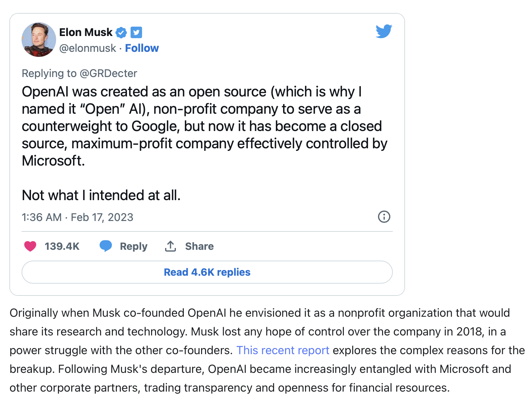Click the blue reply speech bubble icon
The image size is (532, 406).
point(106,246)
